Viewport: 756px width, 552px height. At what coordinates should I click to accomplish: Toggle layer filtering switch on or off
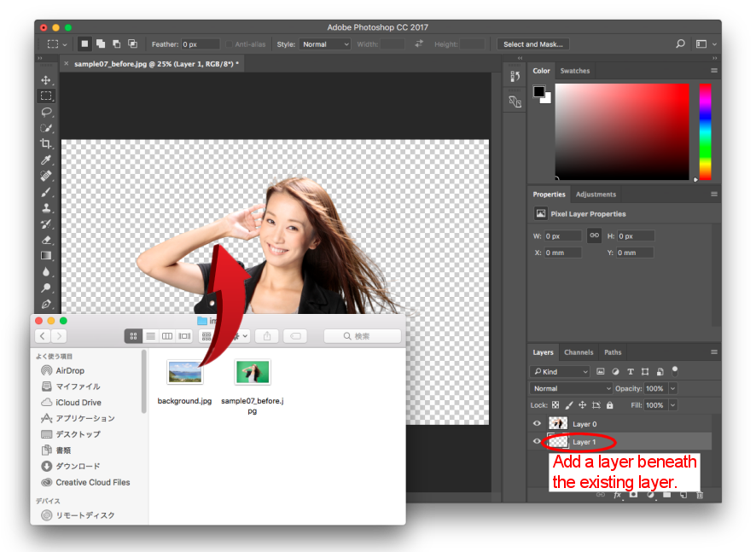click(x=675, y=370)
